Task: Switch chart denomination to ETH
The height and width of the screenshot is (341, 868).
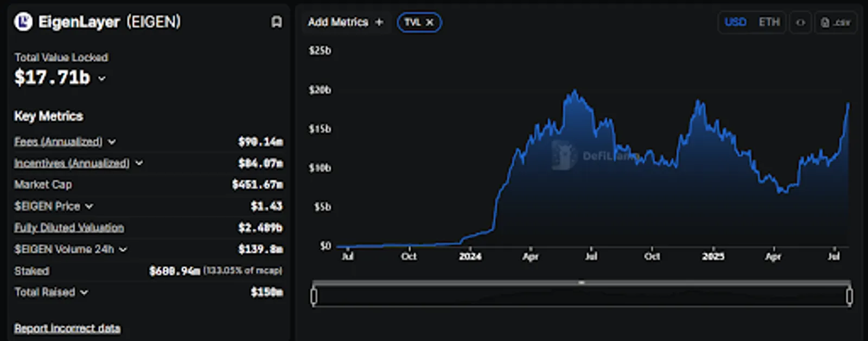Action: [769, 22]
